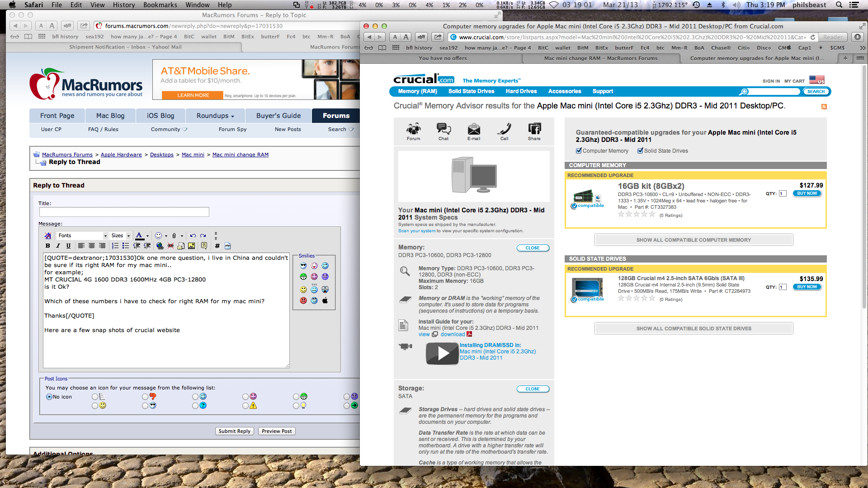Click the undo arrow in editor toolbar
868x488 pixels.
193,235
